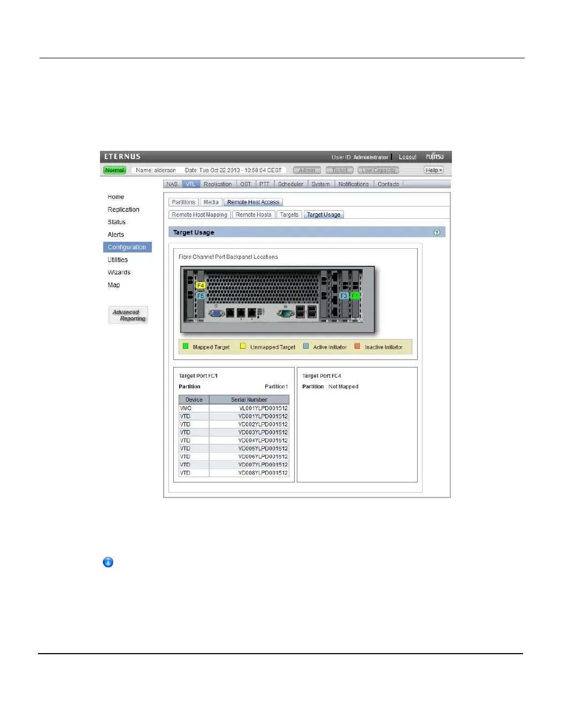
Task: Select serial VD008YLPD001512
Action: (x=263, y=473)
